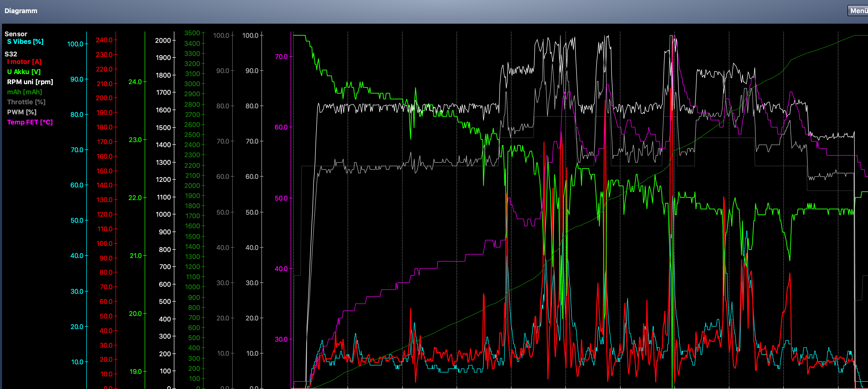Click the green 24.0 voltage axis label
Image resolution: width=868 pixels, height=389 pixels.
pyautogui.click(x=135, y=82)
